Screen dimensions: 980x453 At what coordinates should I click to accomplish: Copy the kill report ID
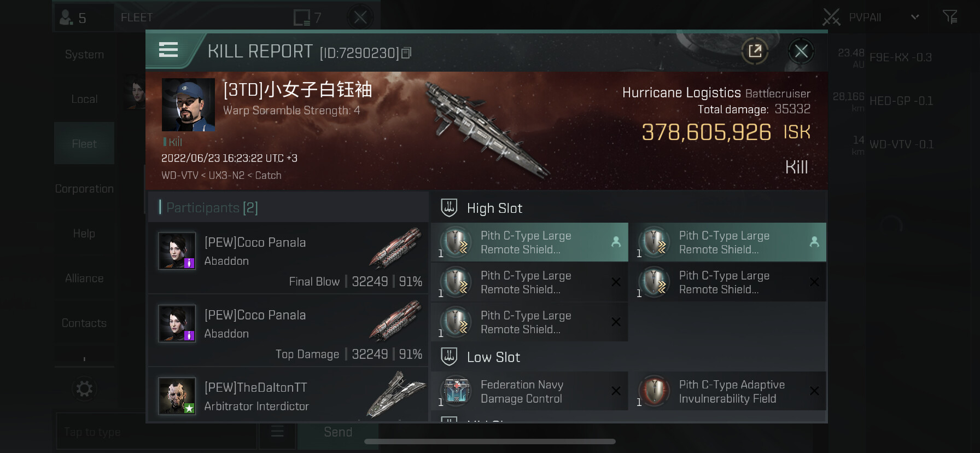[406, 53]
